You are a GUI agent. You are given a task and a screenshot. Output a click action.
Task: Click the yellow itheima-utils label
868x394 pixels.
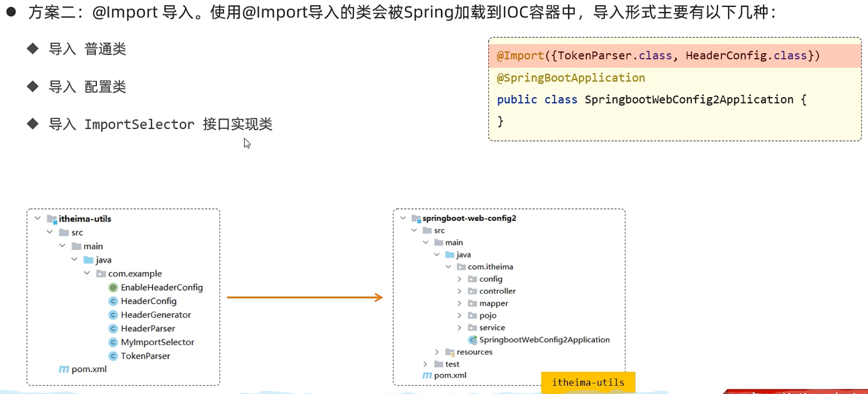(x=588, y=382)
